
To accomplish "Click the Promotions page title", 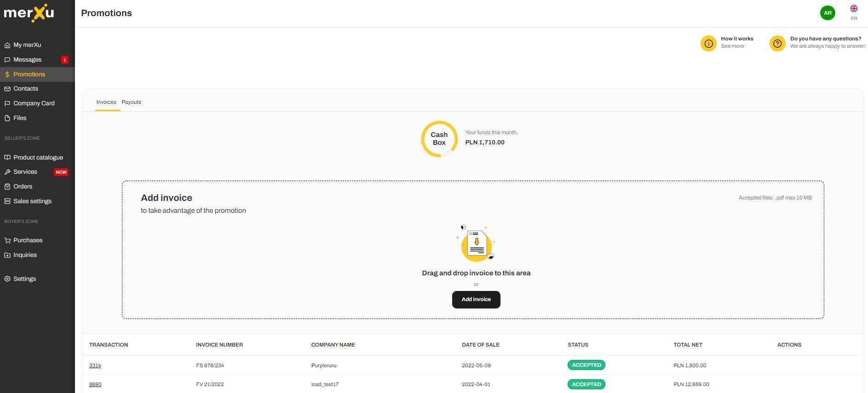I will (x=106, y=13).
